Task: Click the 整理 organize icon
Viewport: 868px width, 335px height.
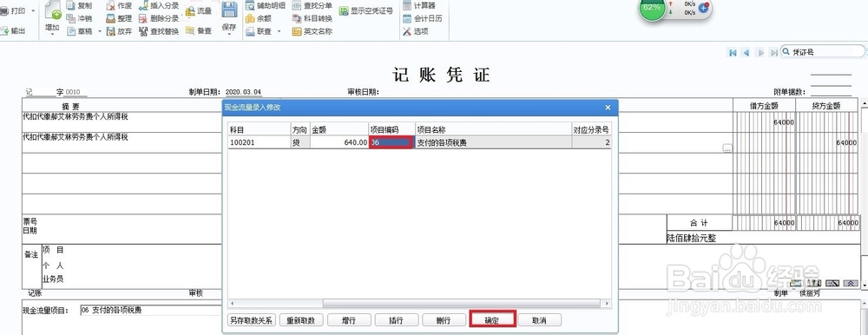Action: coord(111,18)
